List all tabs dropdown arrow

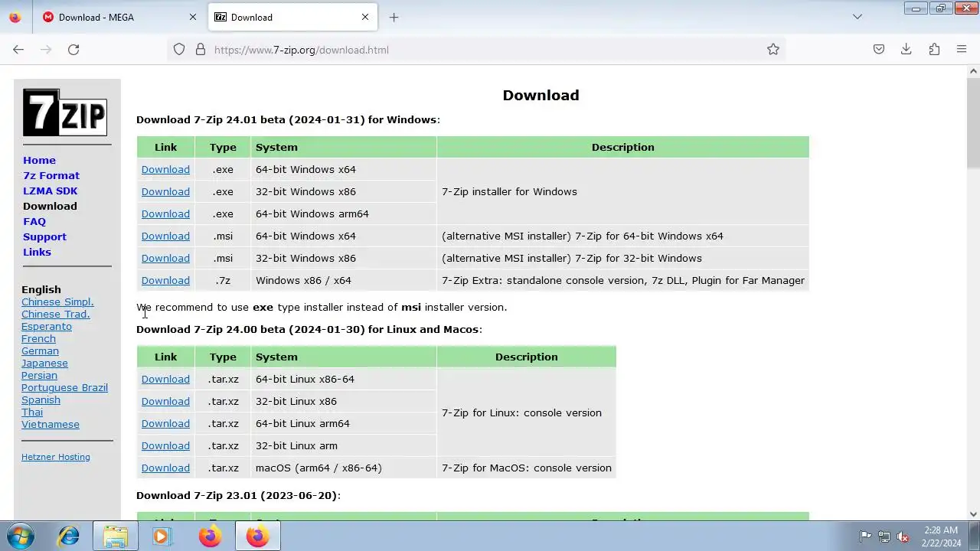click(x=857, y=17)
